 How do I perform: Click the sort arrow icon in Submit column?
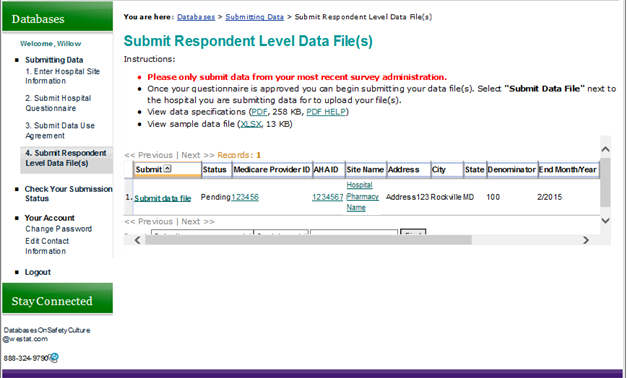[x=167, y=169]
